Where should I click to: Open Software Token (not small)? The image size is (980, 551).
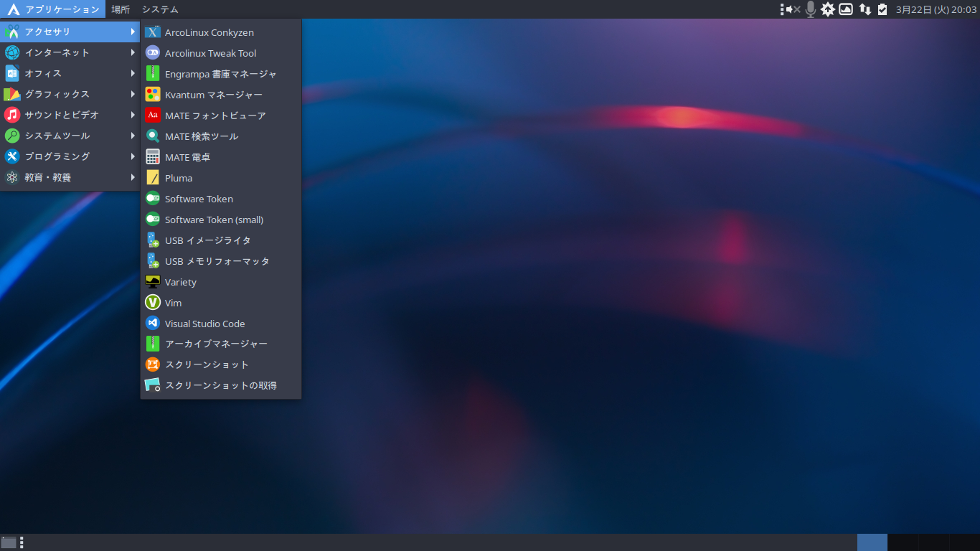(221, 199)
